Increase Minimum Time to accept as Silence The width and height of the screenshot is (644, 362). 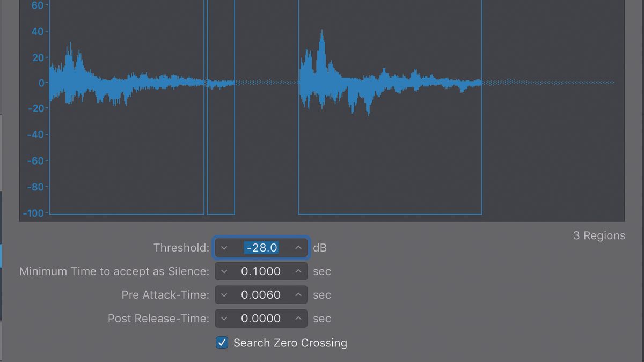pos(298,271)
